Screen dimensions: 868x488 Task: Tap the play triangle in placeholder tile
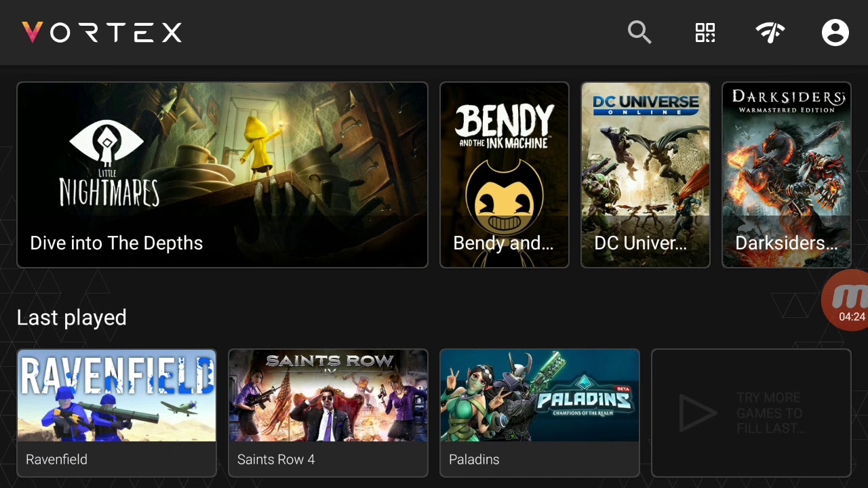(x=698, y=413)
